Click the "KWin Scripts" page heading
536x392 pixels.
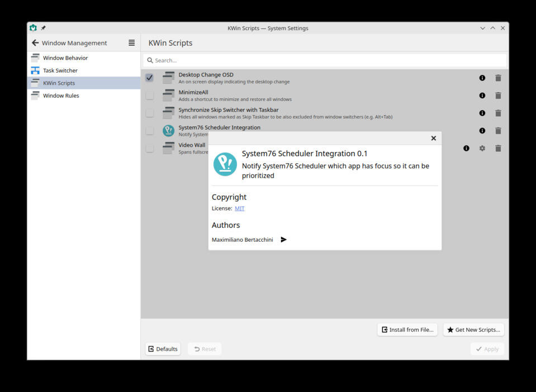pyautogui.click(x=170, y=42)
